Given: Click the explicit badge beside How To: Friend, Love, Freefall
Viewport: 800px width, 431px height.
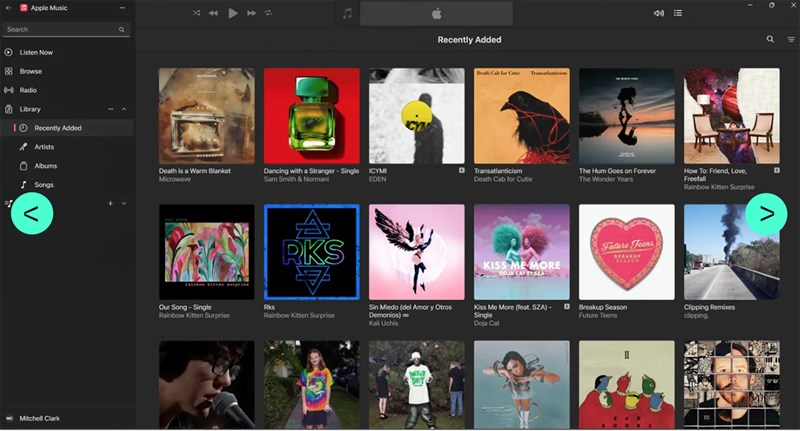Looking at the screenshot, I should point(777,170).
